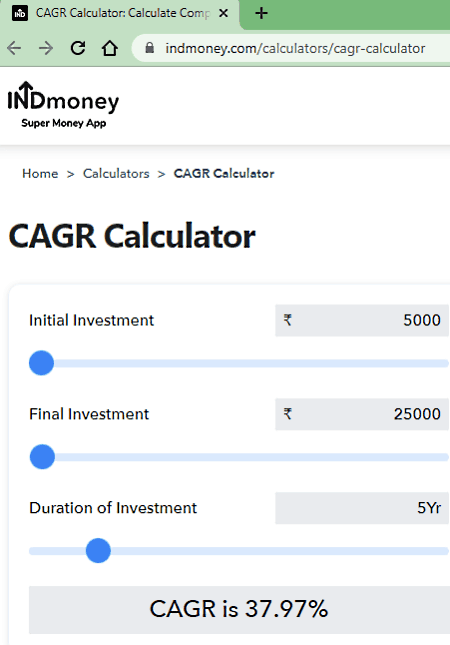Click the address bar URL

pyautogui.click(x=295, y=49)
